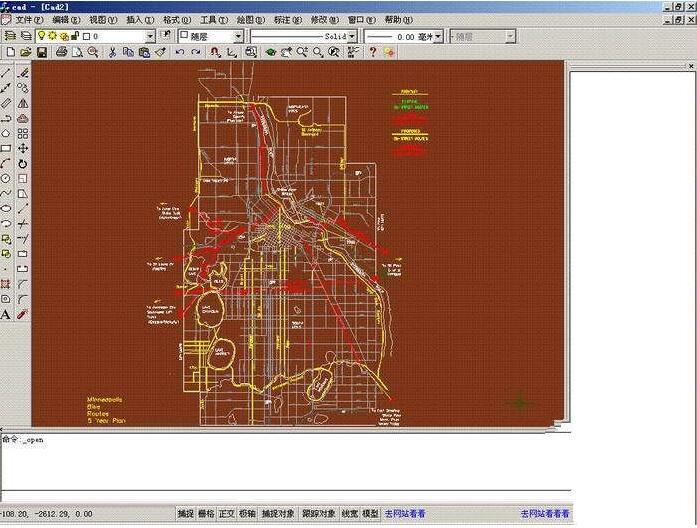Toggle 极轴 polar tracking in status bar
This screenshot has height=528, width=697.
[247, 514]
